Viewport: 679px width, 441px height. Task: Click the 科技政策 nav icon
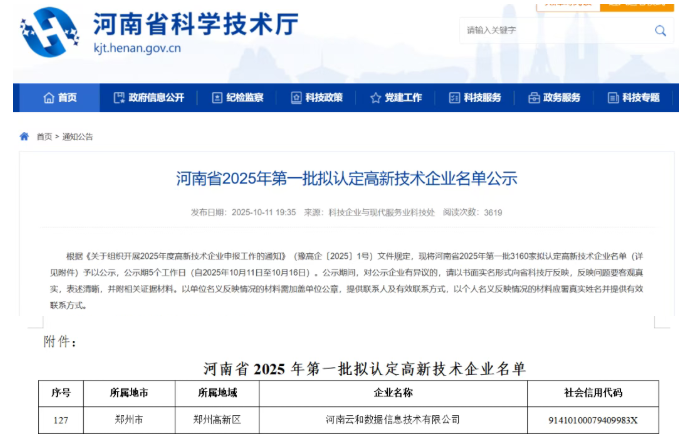[295, 98]
